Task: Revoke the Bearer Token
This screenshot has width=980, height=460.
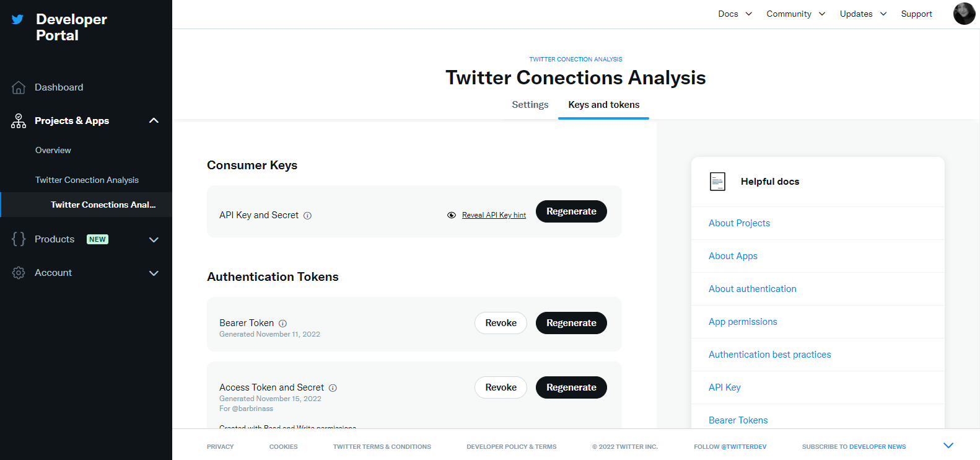Action: [501, 323]
